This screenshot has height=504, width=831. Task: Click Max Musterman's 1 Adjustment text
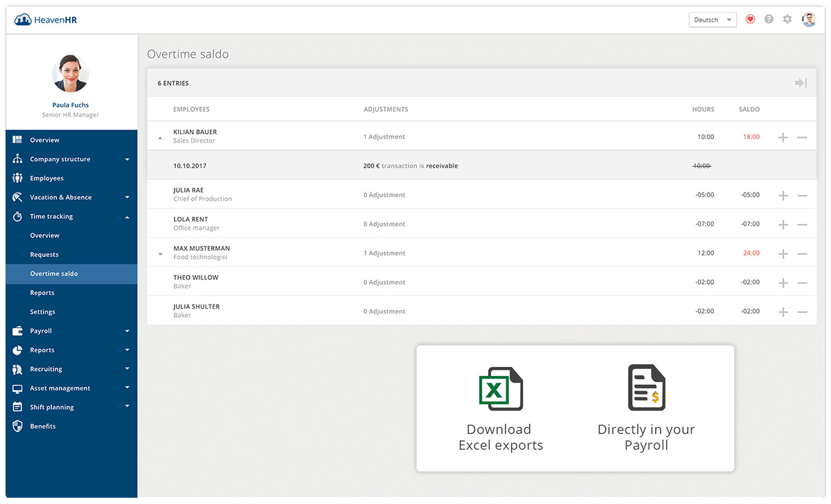point(384,253)
